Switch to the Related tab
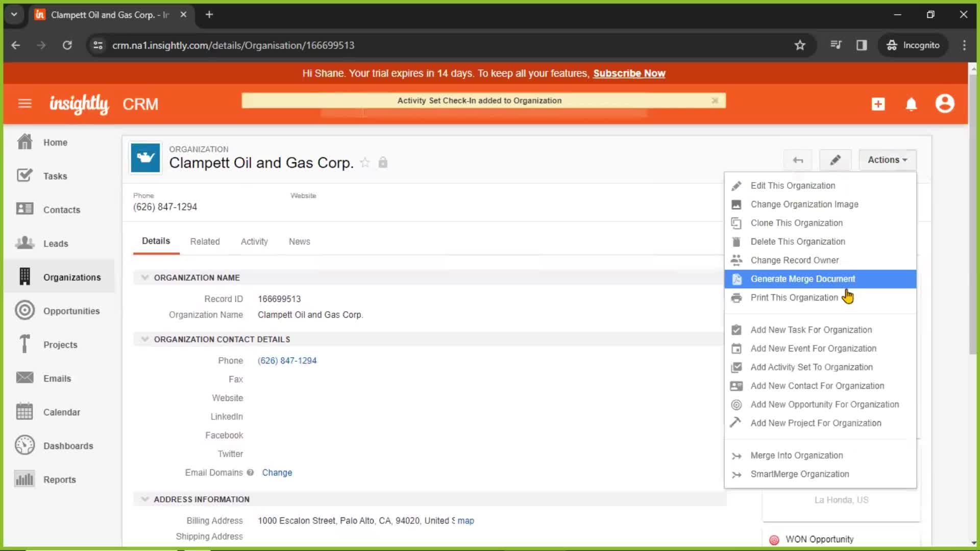This screenshot has width=980, height=551. click(x=205, y=242)
